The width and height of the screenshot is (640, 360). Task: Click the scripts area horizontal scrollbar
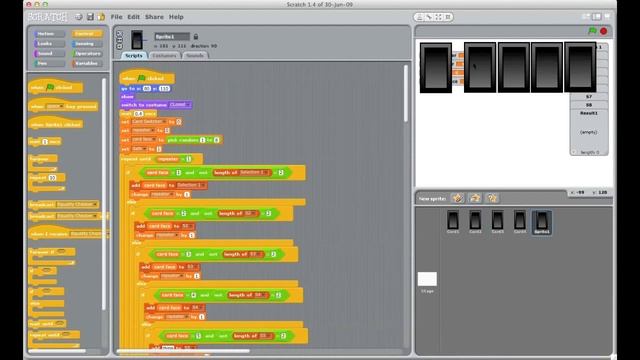click(183, 351)
